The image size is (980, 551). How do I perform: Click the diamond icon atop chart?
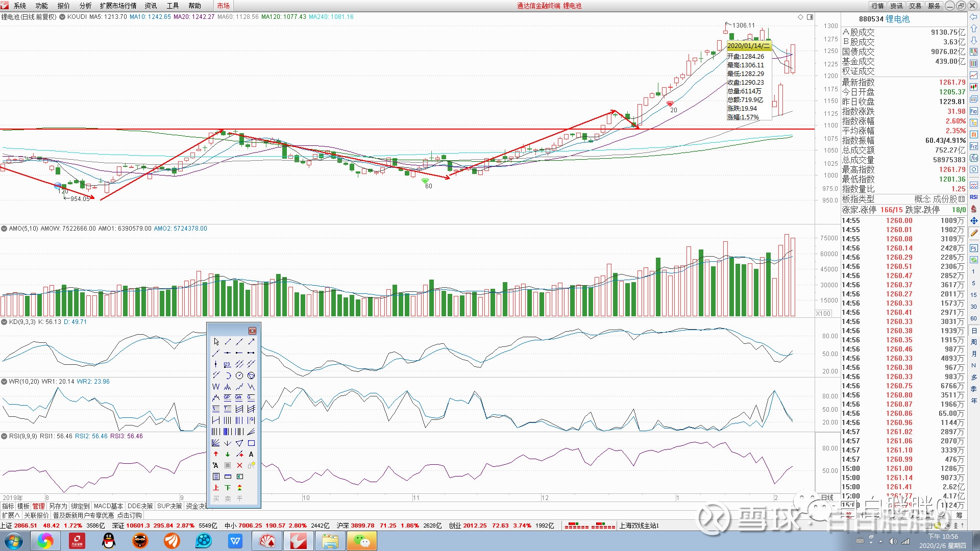(800, 17)
